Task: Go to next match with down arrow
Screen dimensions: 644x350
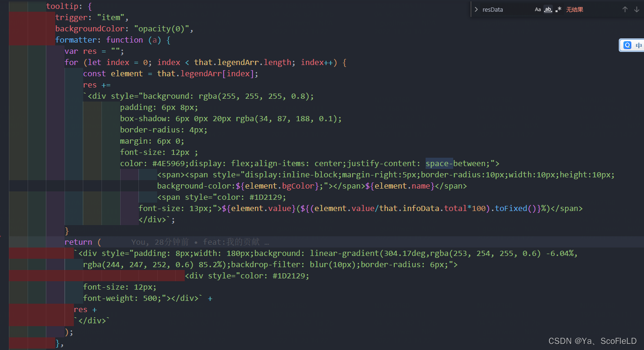Action: tap(637, 9)
